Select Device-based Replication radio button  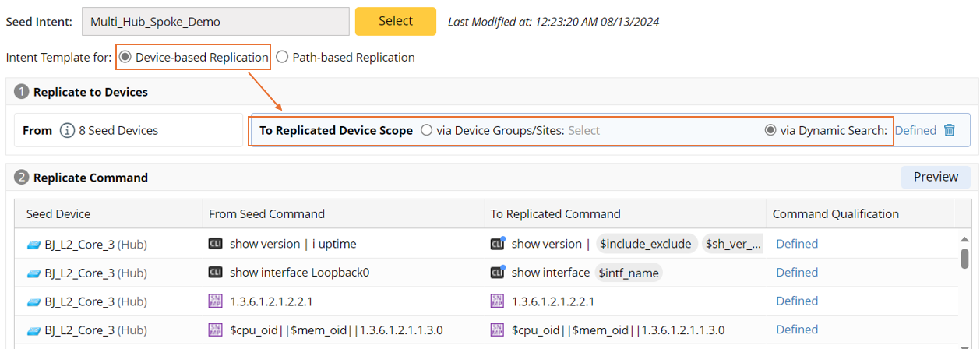[125, 57]
